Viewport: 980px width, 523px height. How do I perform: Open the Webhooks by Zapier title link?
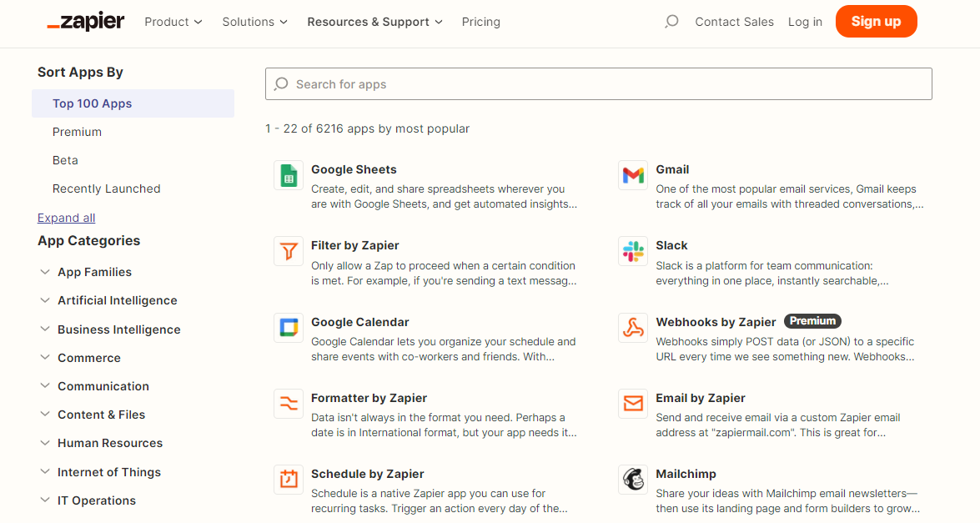click(716, 322)
